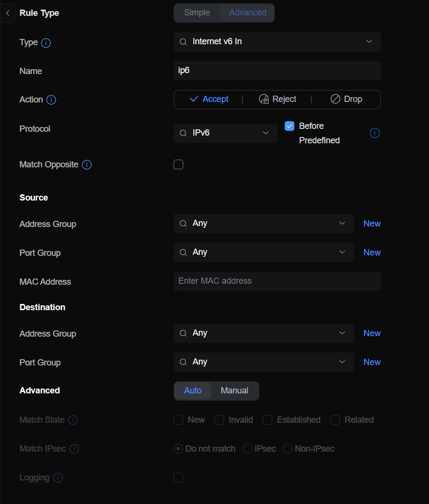Open the Internet v6 In type dropdown
The width and height of the screenshot is (429, 504).
277,42
